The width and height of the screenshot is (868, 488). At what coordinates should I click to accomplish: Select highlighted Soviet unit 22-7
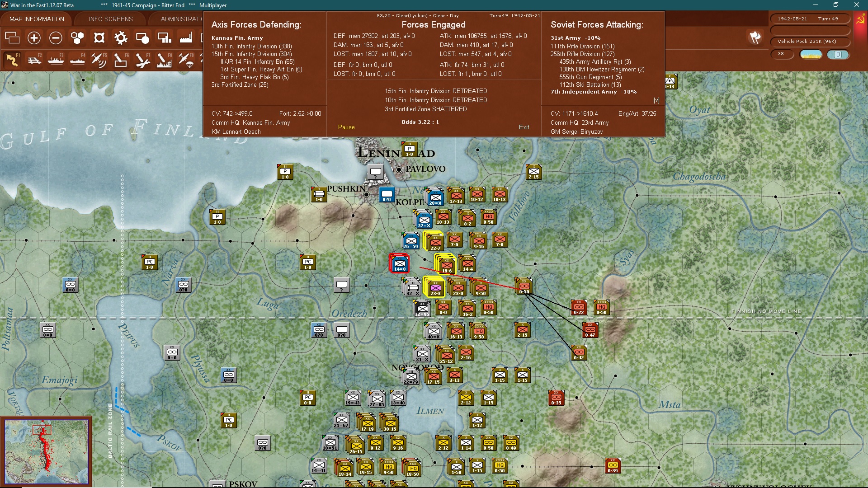[x=435, y=243]
